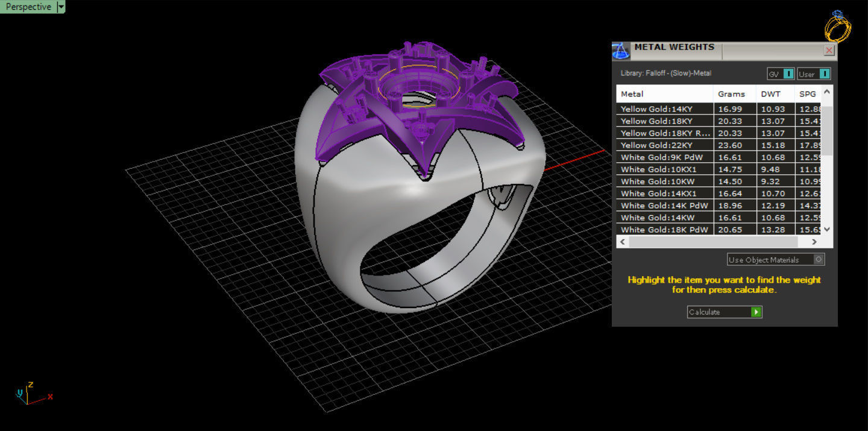Click the 18.96 grams value
Image resolution: width=868 pixels, height=431 pixels.
pos(729,206)
